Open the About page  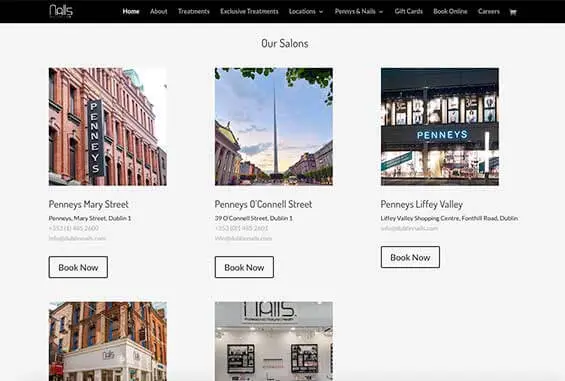tap(159, 12)
